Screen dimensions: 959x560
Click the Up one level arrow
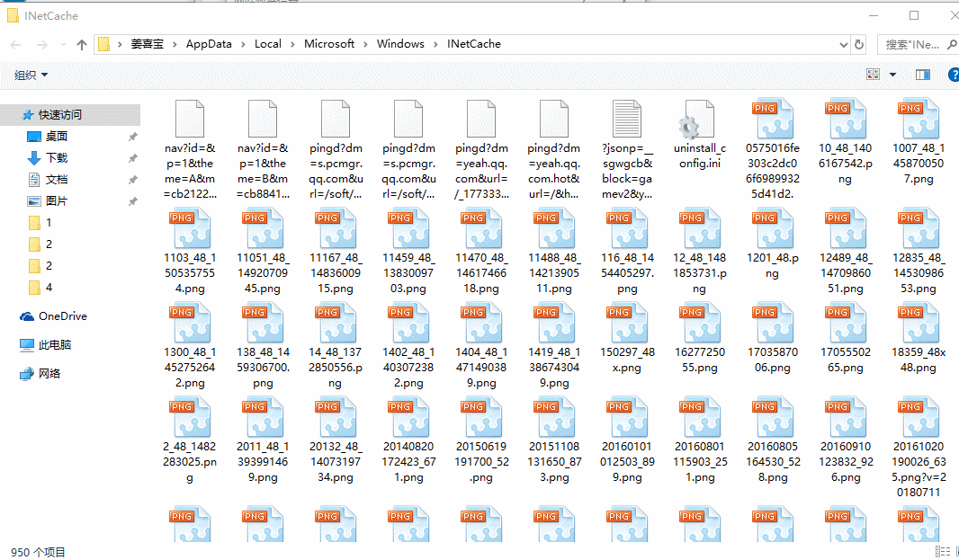(82, 44)
